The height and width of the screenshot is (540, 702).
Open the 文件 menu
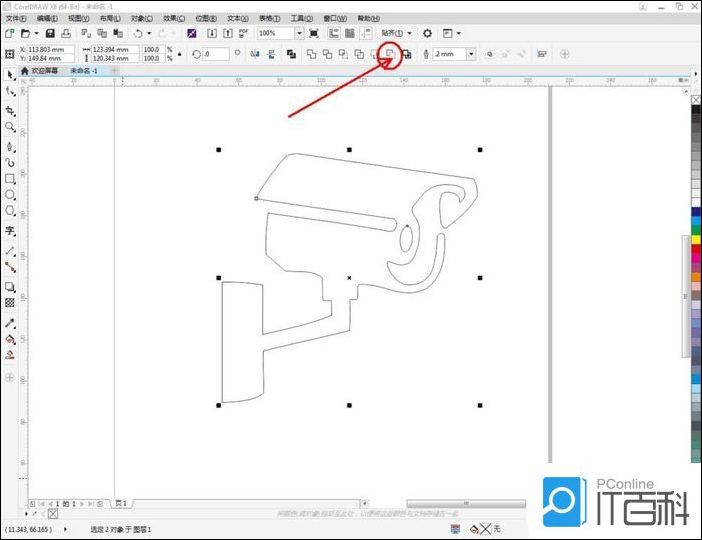(x=16, y=18)
